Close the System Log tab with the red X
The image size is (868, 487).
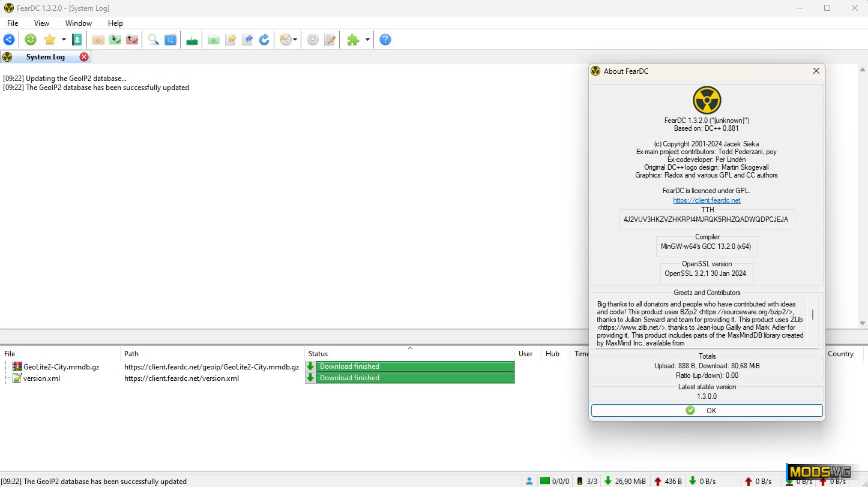84,57
